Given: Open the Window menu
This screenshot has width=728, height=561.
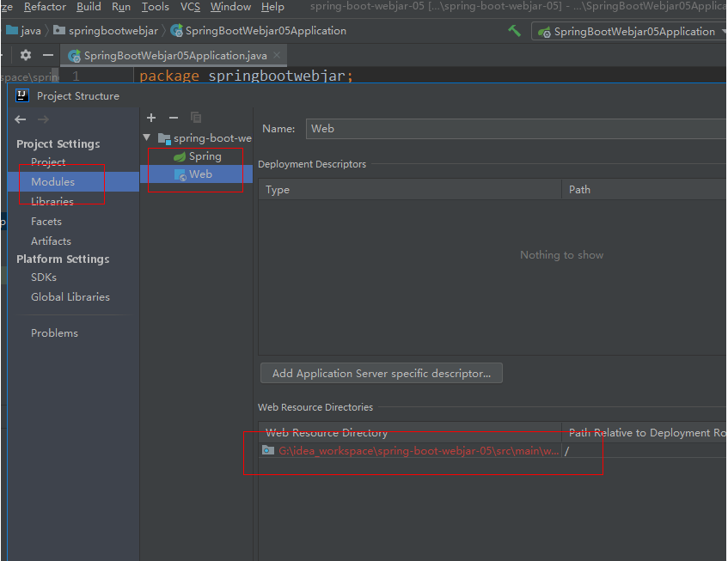Looking at the screenshot, I should (230, 7).
